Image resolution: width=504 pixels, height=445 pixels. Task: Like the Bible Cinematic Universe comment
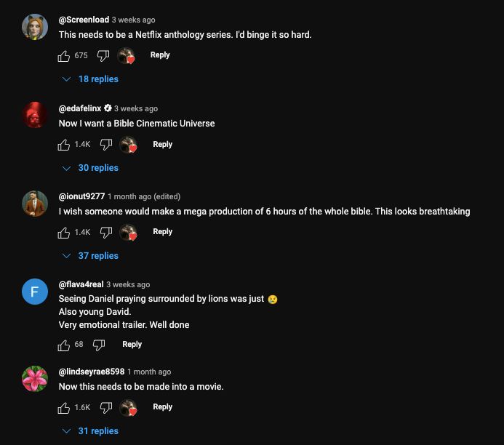[64, 145]
